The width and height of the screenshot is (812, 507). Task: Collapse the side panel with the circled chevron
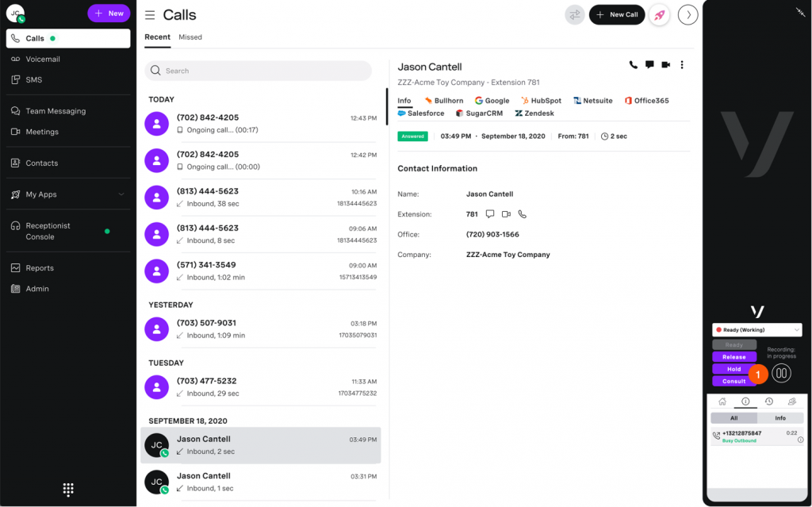688,15
